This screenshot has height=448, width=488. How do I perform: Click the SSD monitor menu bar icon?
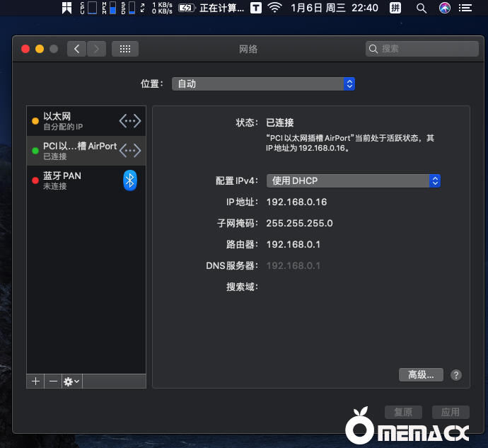128,8
